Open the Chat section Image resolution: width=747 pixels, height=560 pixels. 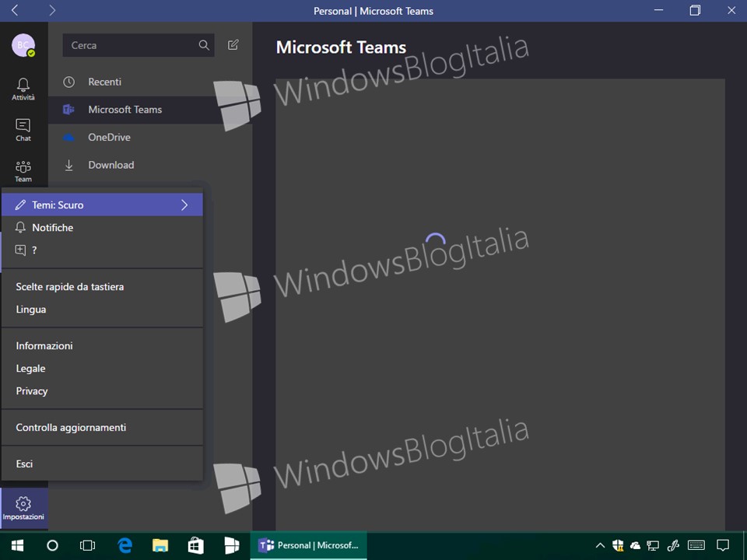(23, 130)
